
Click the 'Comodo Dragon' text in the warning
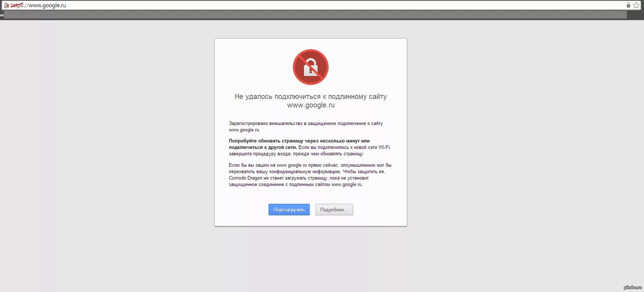pos(246,178)
